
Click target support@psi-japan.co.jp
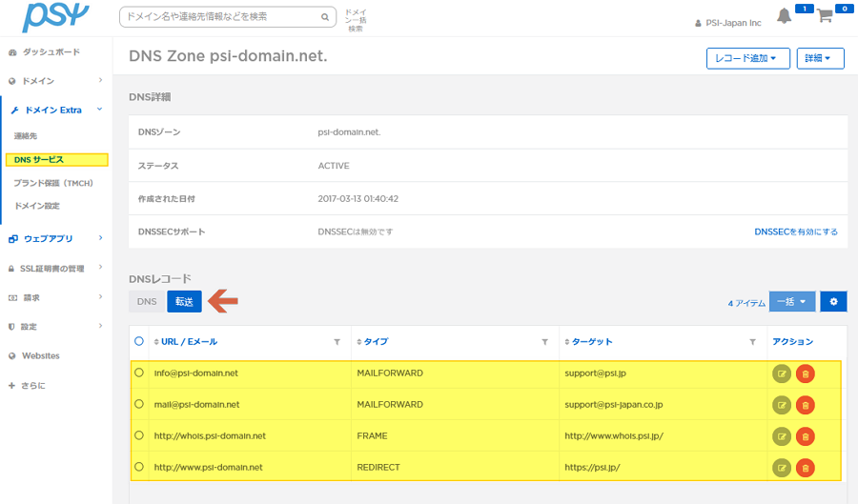613,405
